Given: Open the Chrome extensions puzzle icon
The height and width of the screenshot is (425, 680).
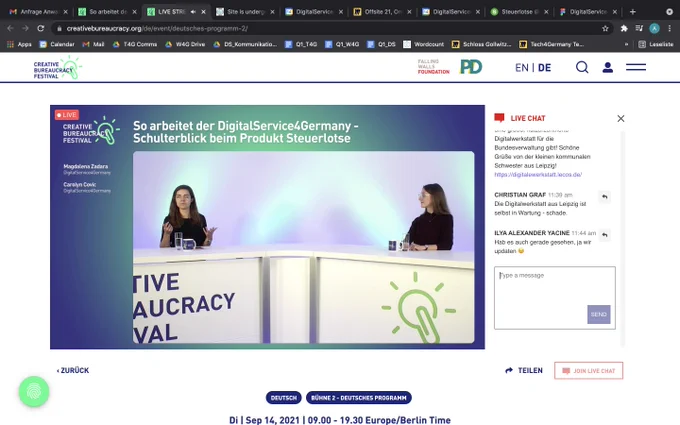Looking at the screenshot, I should click(624, 28).
